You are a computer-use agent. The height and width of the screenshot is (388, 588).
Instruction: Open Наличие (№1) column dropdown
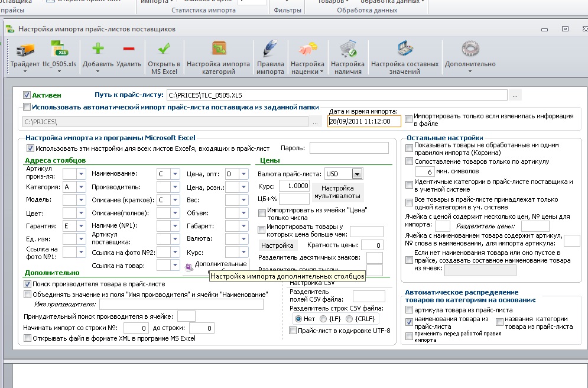tap(175, 226)
